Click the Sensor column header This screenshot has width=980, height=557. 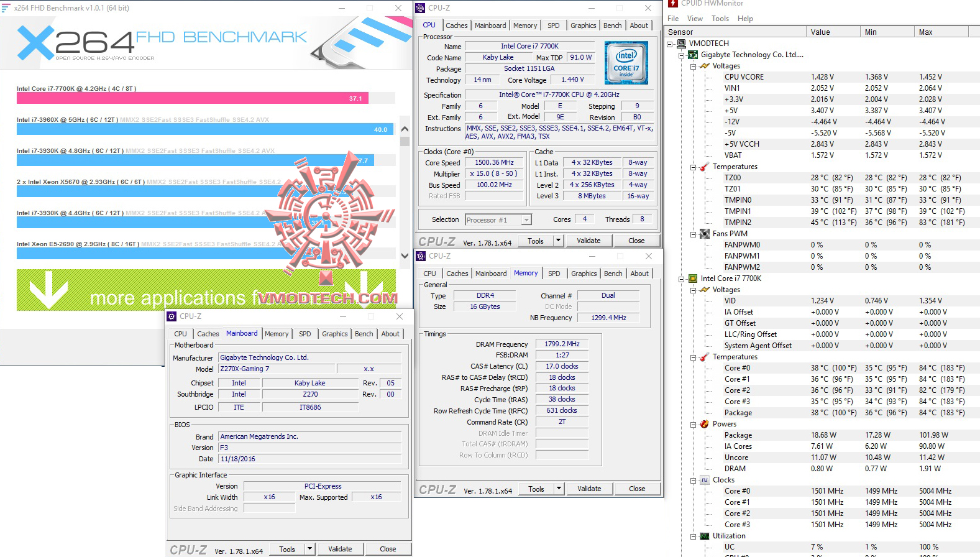(736, 32)
